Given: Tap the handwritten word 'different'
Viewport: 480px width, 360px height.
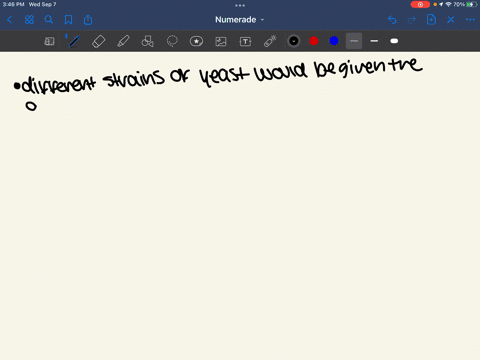Looking at the screenshot, I should (59, 86).
